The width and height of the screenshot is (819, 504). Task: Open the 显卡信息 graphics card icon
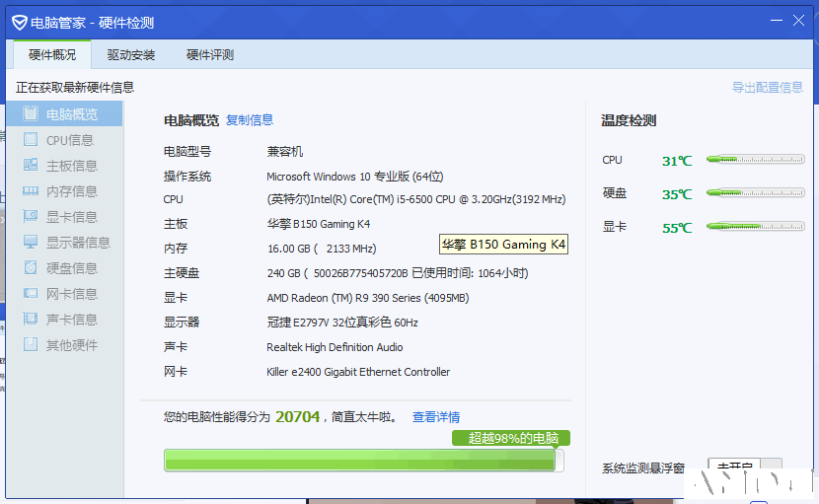[x=31, y=216]
